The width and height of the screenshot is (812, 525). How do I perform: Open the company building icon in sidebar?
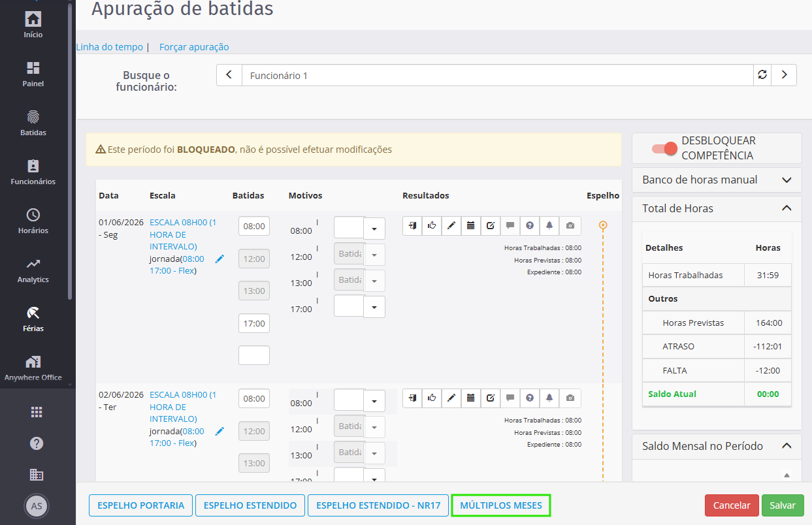(x=37, y=475)
